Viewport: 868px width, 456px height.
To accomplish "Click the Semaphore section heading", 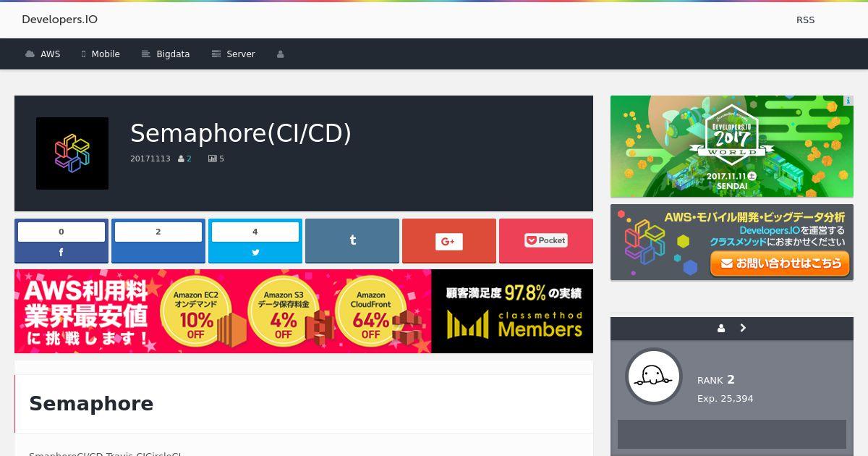I will tap(91, 404).
